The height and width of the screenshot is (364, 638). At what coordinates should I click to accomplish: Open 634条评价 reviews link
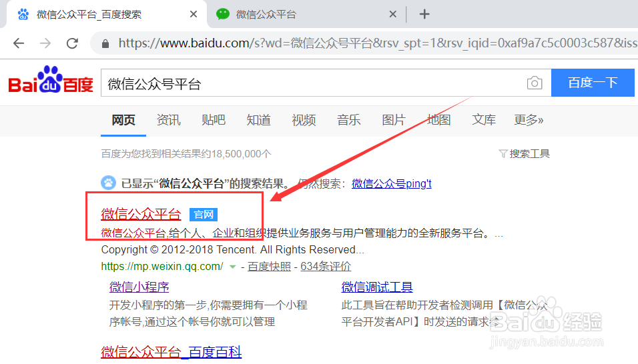click(x=326, y=267)
